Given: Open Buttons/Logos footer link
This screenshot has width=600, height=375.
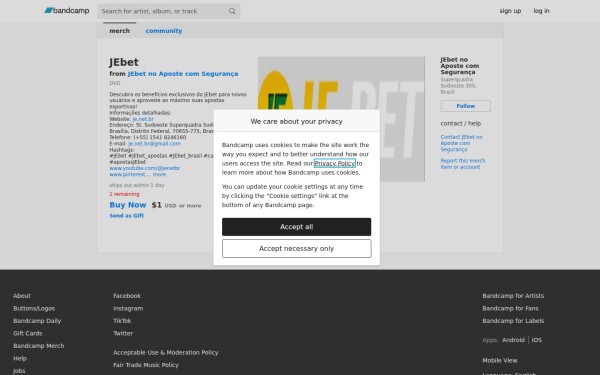Looking at the screenshot, I should coord(34,308).
